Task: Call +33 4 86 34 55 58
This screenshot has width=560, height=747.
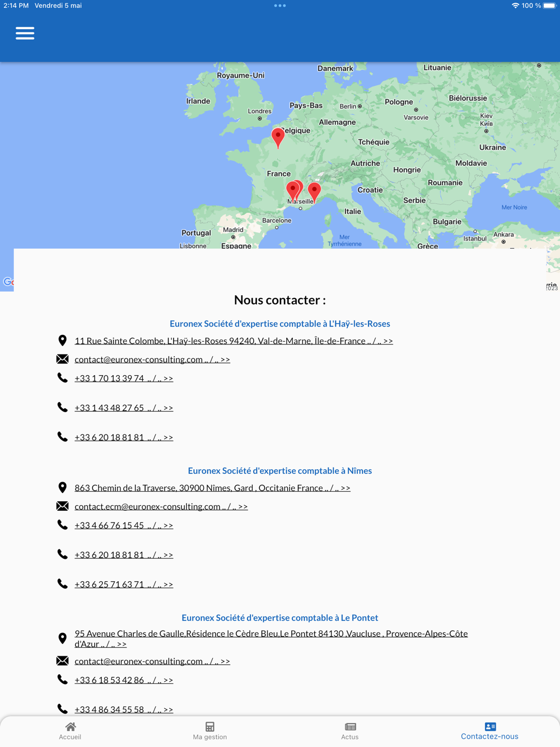Action: tap(124, 709)
